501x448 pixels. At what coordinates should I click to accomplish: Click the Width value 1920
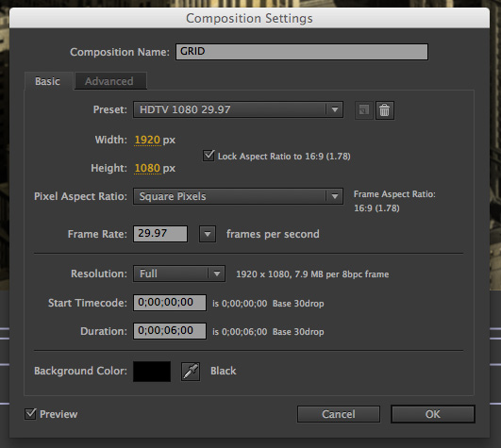click(147, 140)
